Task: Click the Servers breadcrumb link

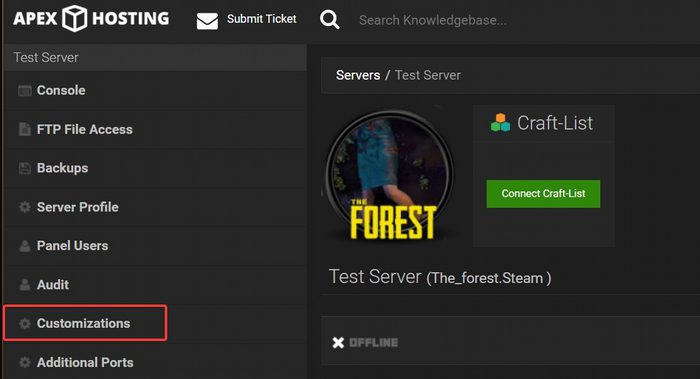Action: pos(358,75)
